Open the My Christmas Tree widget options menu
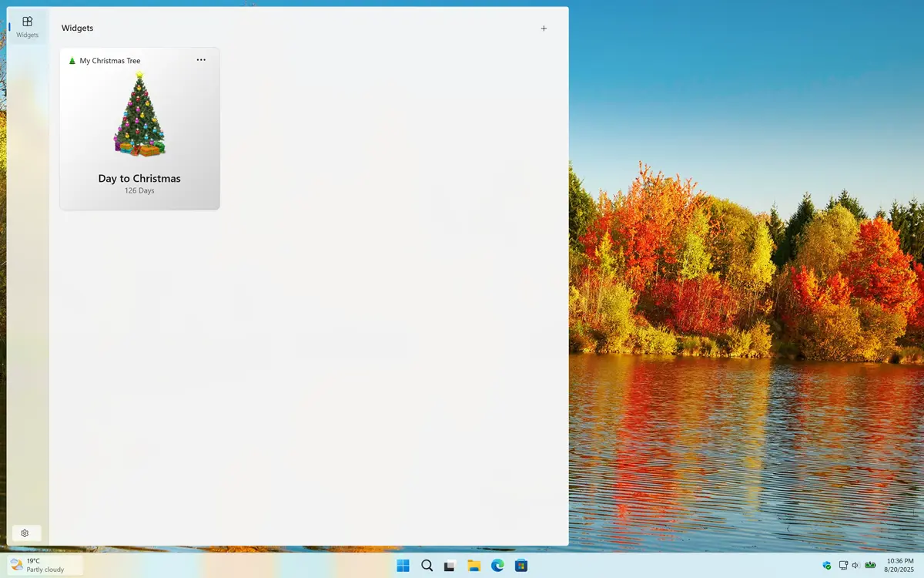 point(201,60)
